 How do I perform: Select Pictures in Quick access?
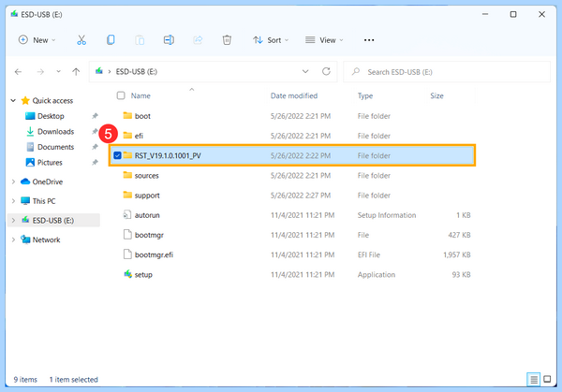click(50, 163)
